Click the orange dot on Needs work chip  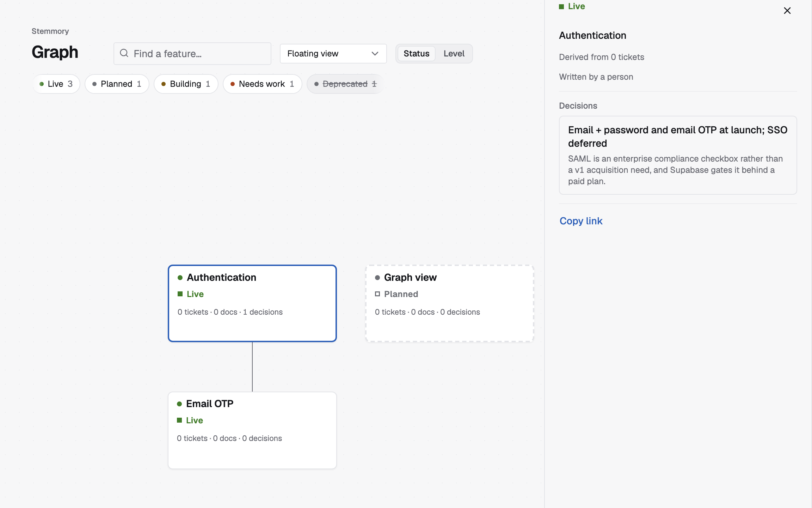point(233,84)
